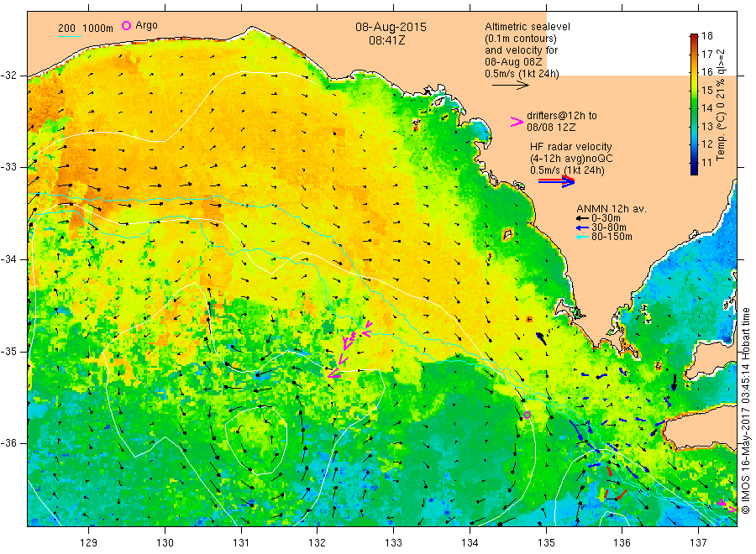Image resolution: width=756 pixels, height=554 pixels.
Task: Click the '08-Aug-2015' date title
Action: tap(391, 27)
